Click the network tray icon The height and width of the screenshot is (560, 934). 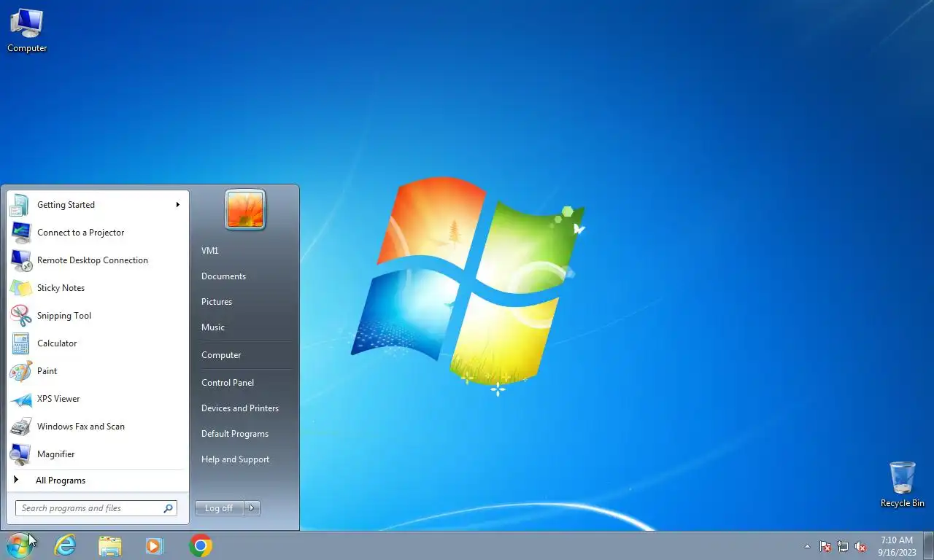(x=843, y=546)
